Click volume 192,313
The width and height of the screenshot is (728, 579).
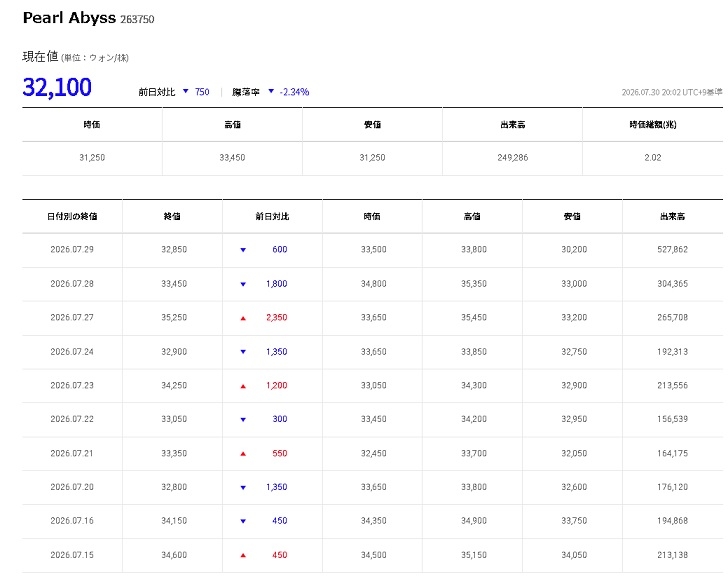(672, 352)
